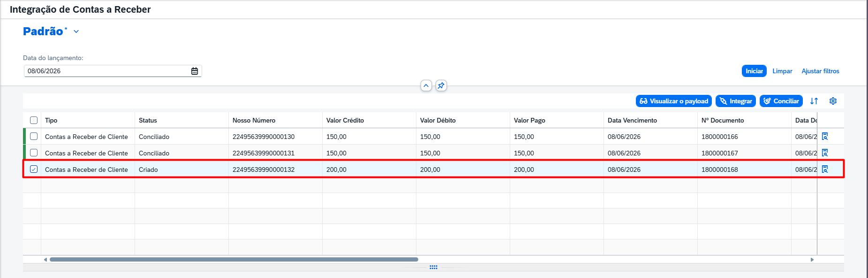Select document number 1800000168 cell
The width and height of the screenshot is (868, 278).
click(744, 170)
